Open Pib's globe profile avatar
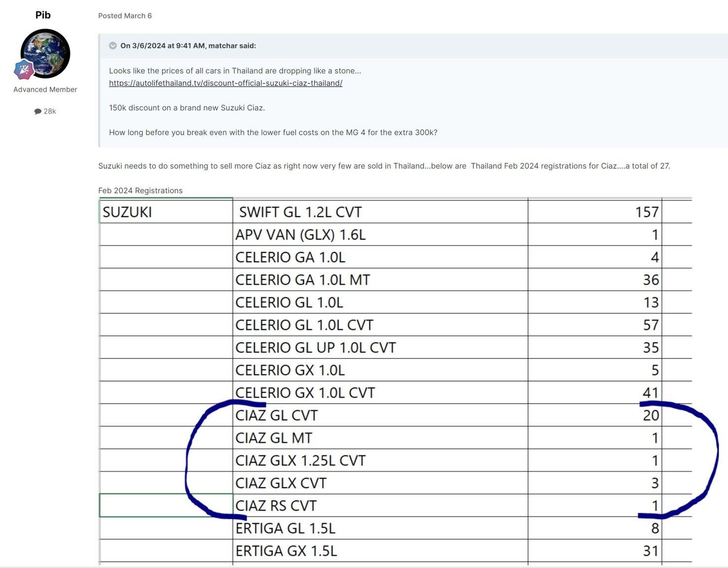 45,53
